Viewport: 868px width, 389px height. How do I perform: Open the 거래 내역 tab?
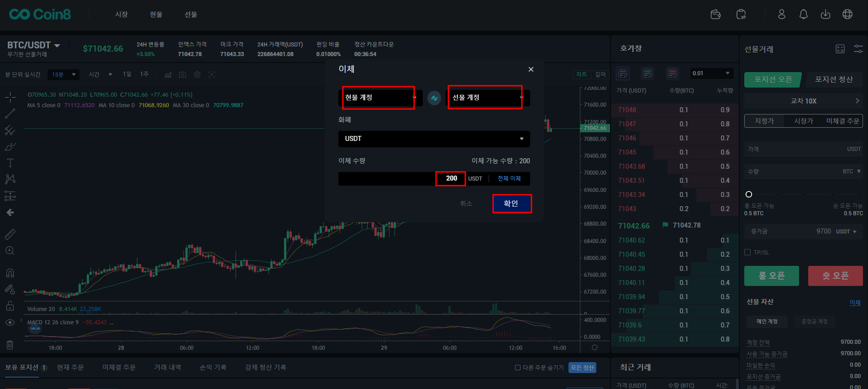coord(167,368)
